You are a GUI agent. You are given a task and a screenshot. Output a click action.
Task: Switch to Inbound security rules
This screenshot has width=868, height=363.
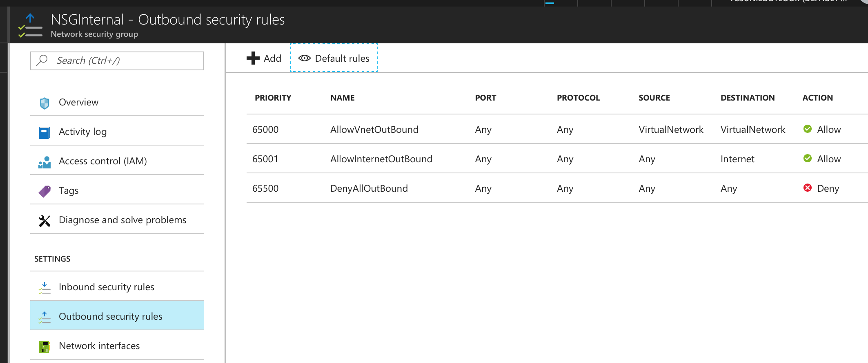pyautogui.click(x=117, y=287)
